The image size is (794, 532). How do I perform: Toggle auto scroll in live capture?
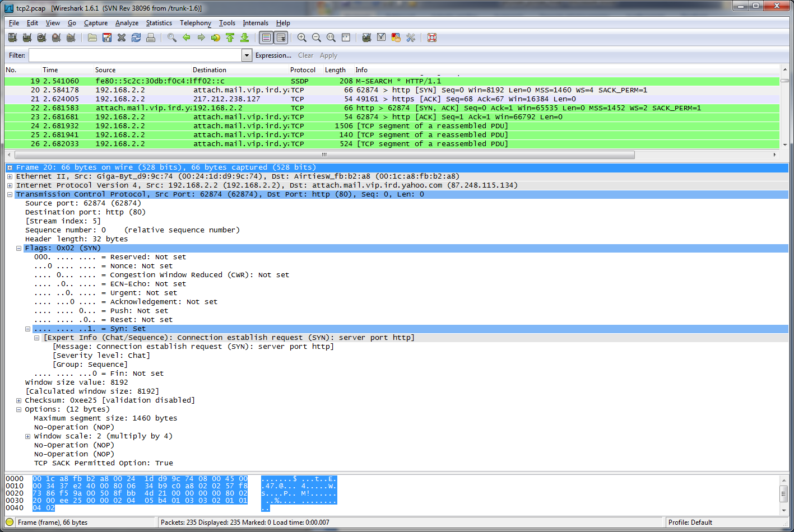pos(281,38)
